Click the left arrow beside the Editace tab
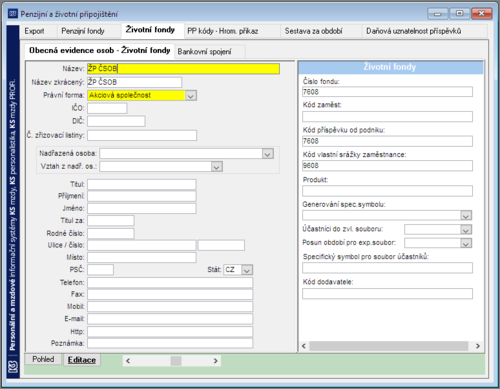The image size is (500, 389). [128, 361]
